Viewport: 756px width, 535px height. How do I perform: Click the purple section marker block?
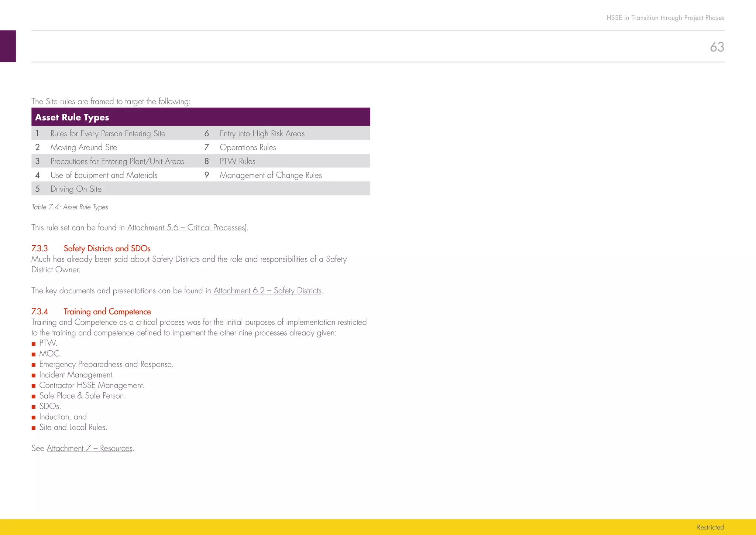(x=8, y=46)
